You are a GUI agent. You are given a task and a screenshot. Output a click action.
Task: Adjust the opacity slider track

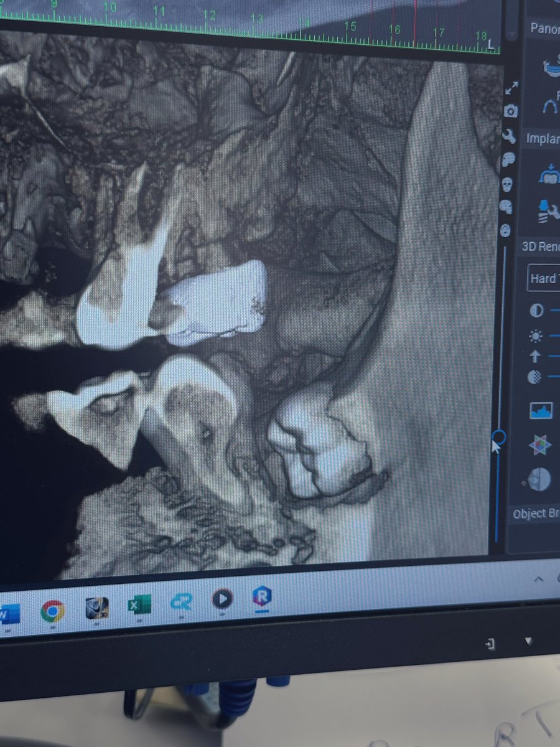coord(554,377)
